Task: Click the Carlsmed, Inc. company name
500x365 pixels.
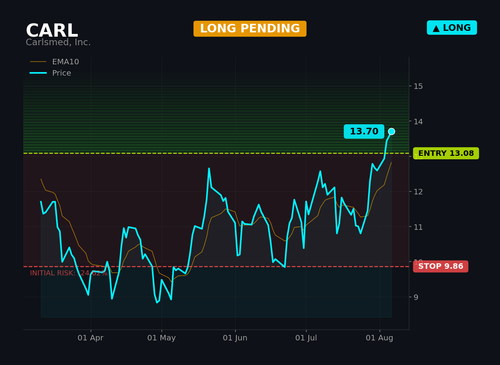Action: [58, 42]
